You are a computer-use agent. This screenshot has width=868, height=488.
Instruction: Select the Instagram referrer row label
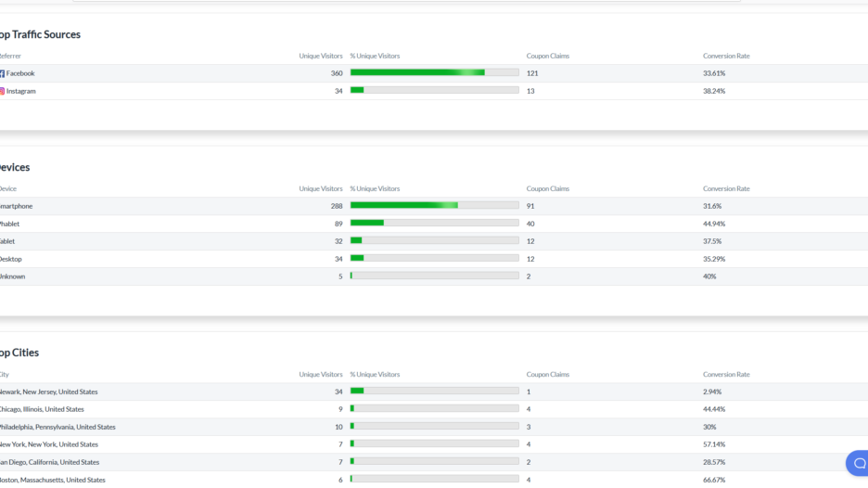[x=21, y=91]
